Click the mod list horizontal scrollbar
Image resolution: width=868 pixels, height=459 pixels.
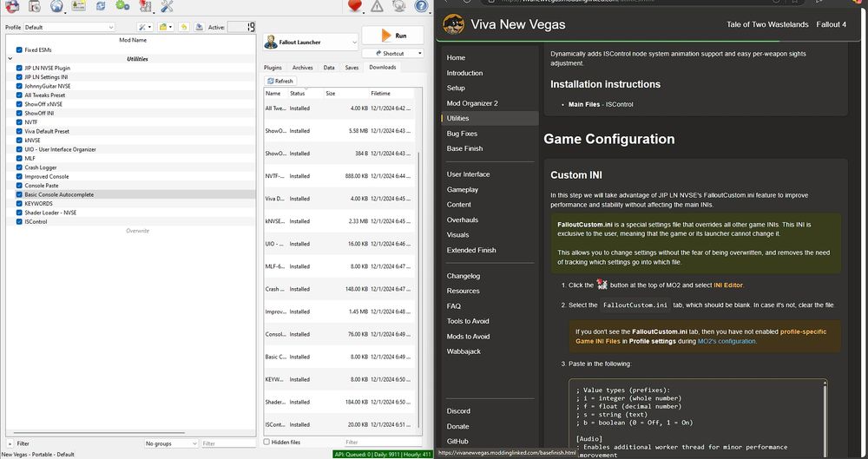pos(99,433)
